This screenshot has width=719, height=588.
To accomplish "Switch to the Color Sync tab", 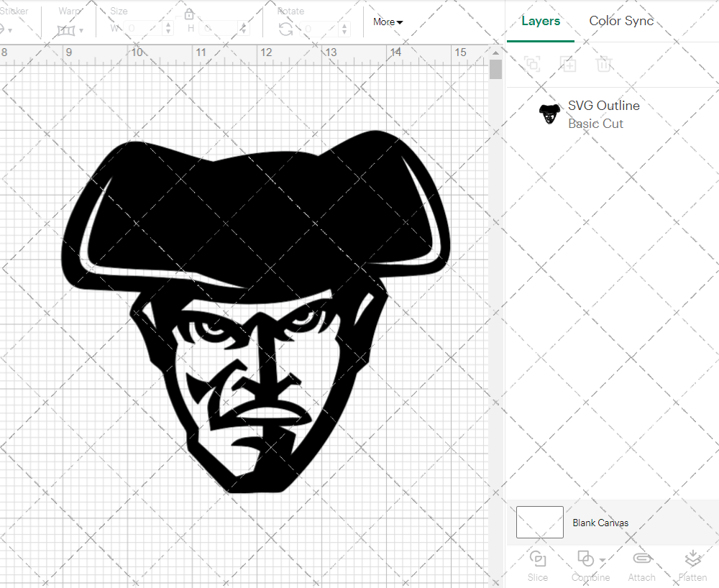I will point(621,21).
